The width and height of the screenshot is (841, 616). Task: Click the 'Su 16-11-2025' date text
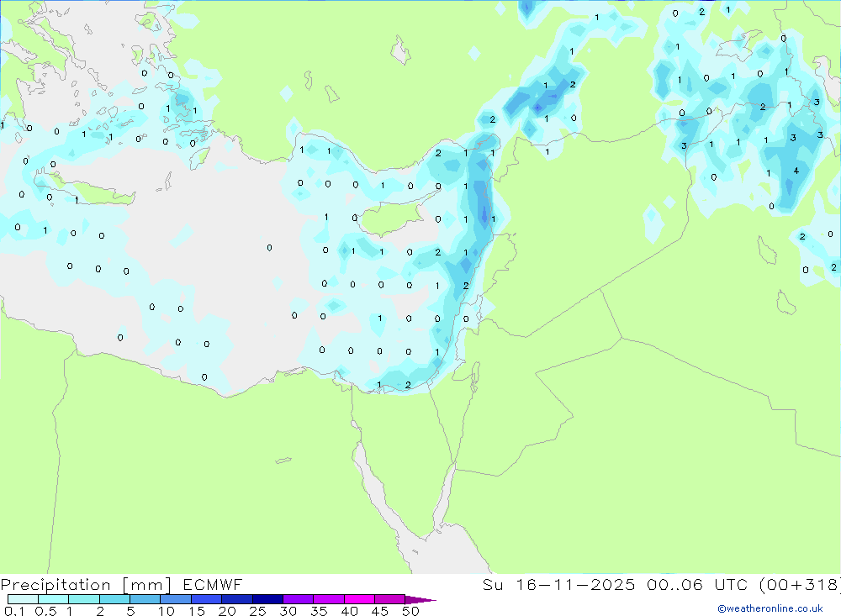558,584
